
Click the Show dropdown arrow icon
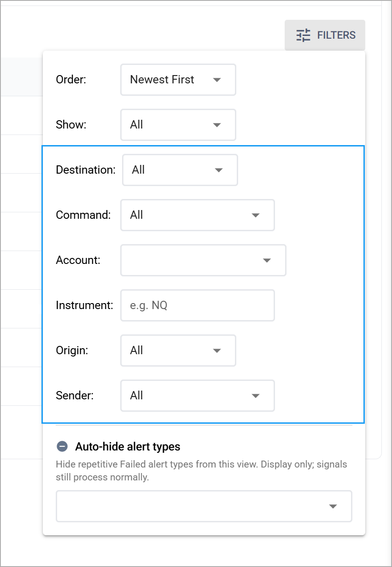(217, 125)
